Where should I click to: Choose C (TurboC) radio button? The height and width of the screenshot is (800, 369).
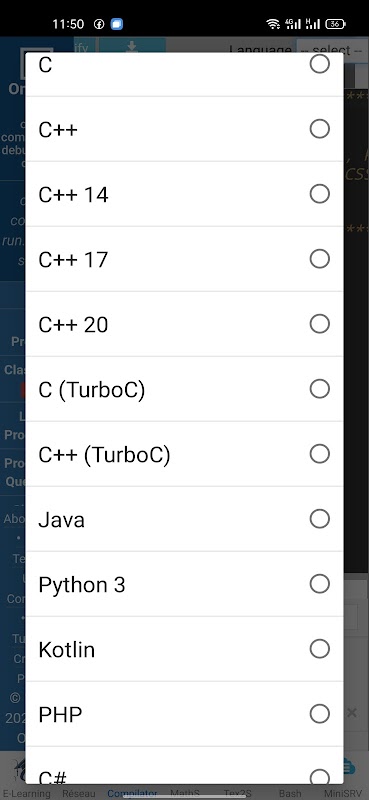(x=319, y=389)
